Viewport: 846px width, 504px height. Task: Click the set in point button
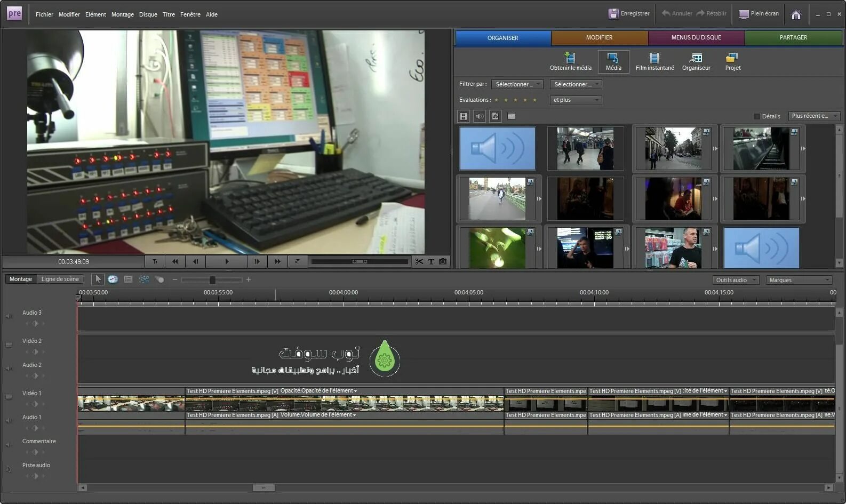(155, 261)
